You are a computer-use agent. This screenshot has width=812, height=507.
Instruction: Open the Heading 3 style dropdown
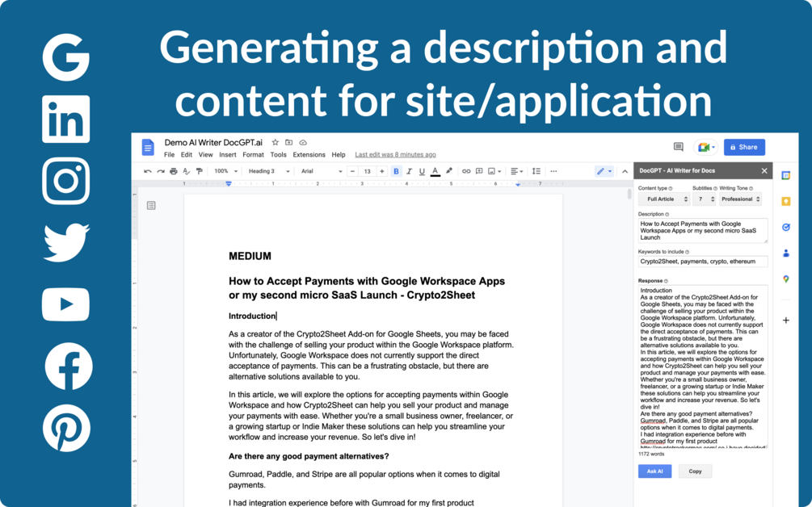(x=268, y=171)
